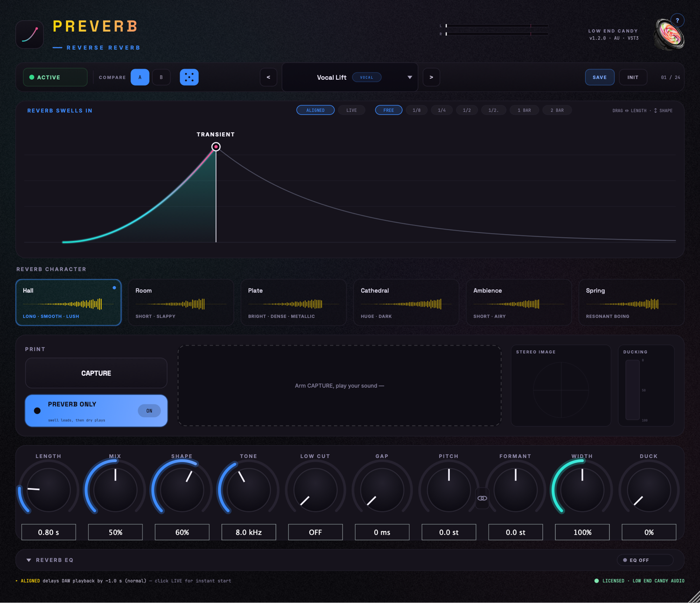The height and width of the screenshot is (603, 700).
Task: Arm the CAPTURE button
Action: pos(96,373)
